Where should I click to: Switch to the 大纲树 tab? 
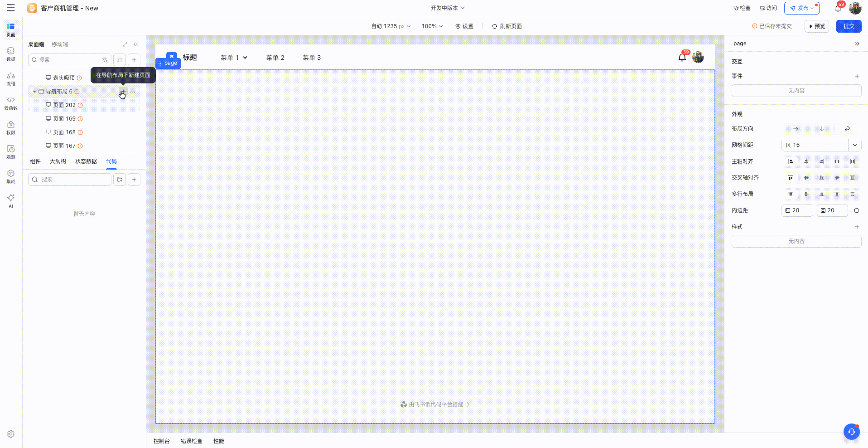pos(58,161)
